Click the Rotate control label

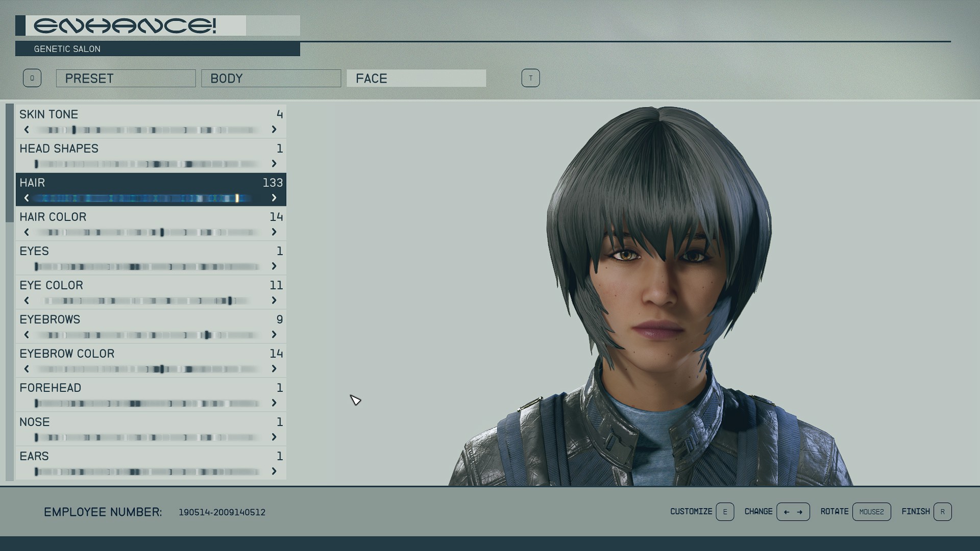pos(835,512)
